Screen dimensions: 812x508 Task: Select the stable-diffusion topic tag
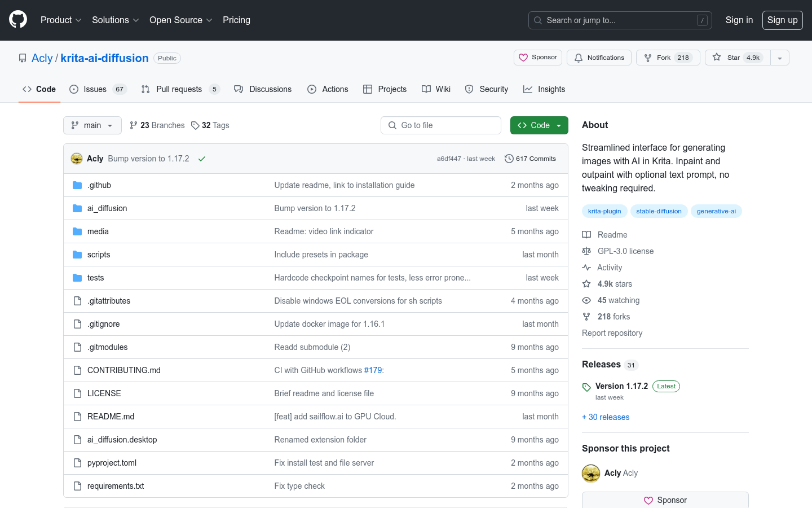659,211
